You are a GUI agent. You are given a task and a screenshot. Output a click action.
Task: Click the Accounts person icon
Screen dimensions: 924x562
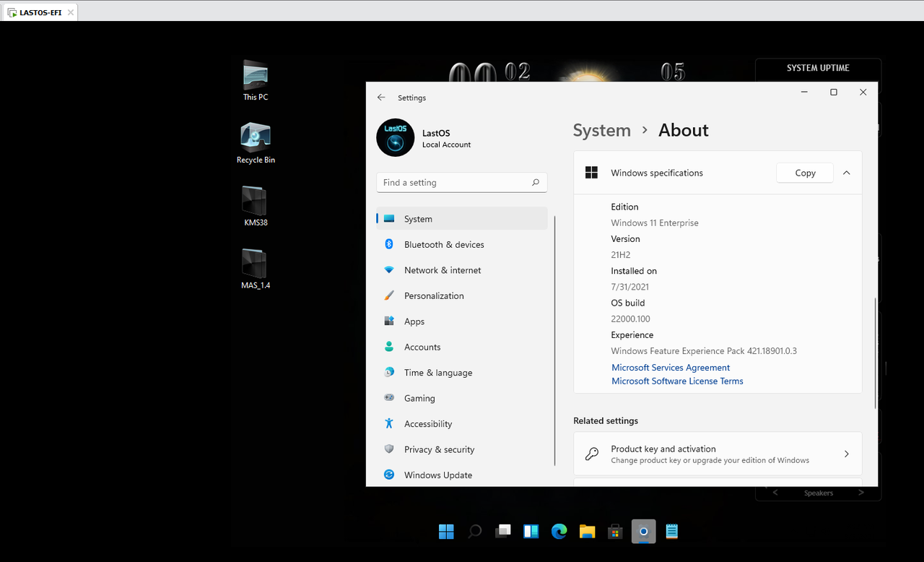pos(389,347)
